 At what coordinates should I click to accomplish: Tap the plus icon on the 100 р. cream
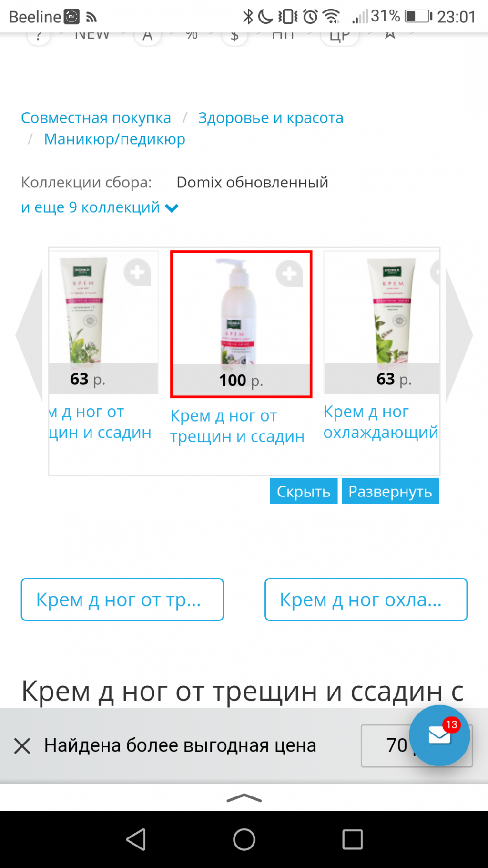(289, 273)
